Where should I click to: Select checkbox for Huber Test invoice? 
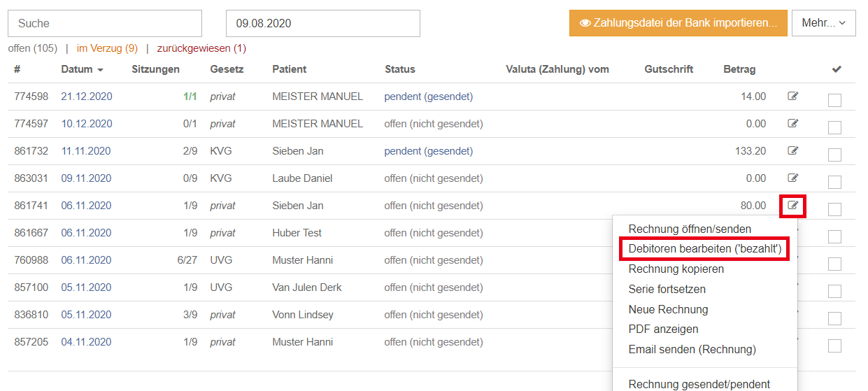tap(834, 236)
